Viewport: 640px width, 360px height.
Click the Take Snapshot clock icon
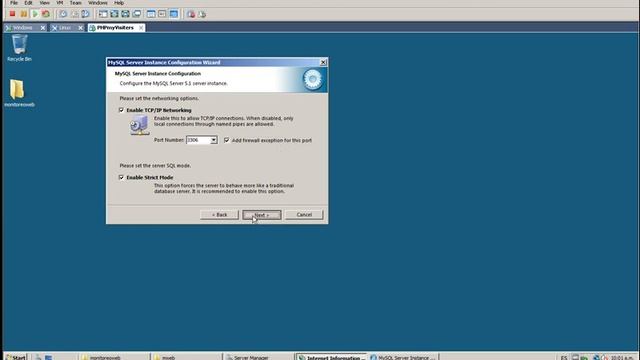[63, 14]
